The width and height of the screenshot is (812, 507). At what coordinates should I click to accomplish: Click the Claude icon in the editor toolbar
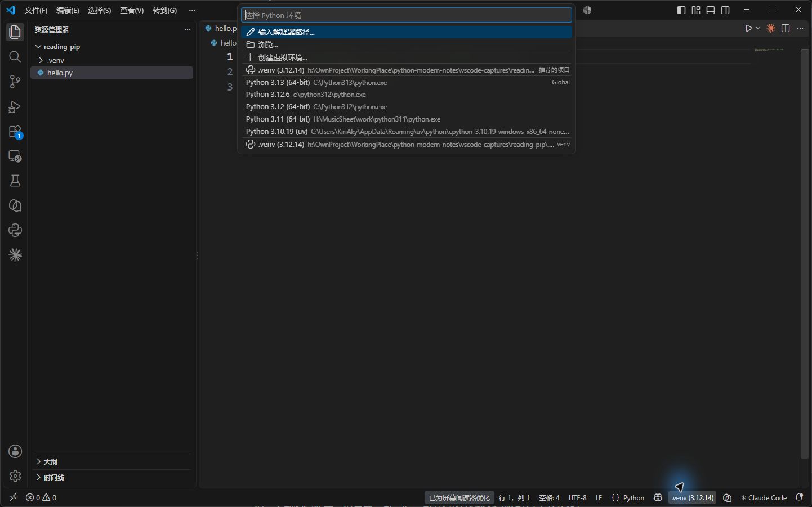tap(771, 28)
